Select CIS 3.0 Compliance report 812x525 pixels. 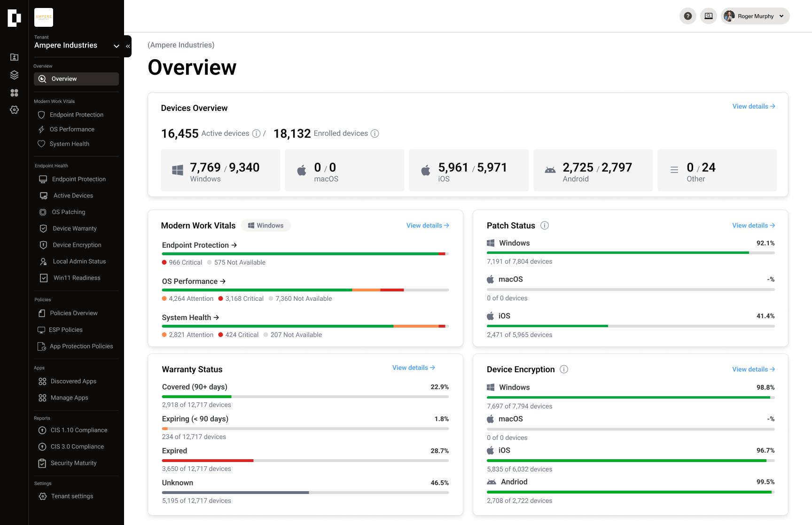pyautogui.click(x=77, y=447)
